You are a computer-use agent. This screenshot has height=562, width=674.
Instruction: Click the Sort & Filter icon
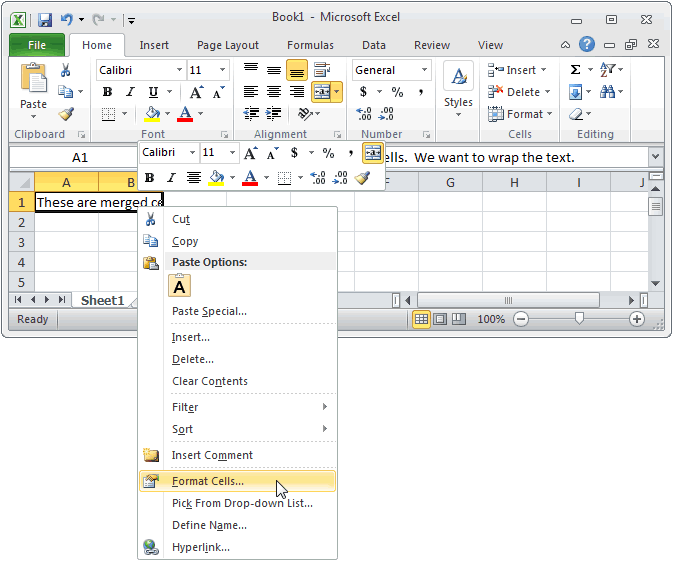pyautogui.click(x=607, y=69)
